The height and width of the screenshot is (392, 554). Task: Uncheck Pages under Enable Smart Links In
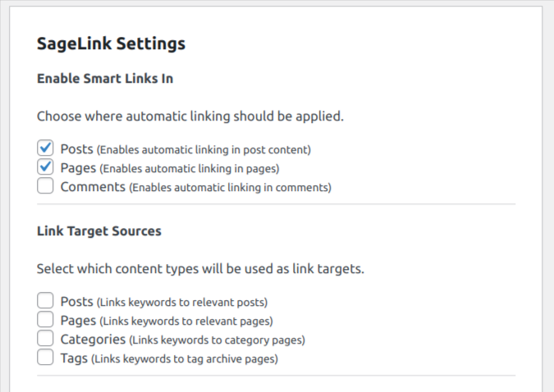click(x=45, y=167)
